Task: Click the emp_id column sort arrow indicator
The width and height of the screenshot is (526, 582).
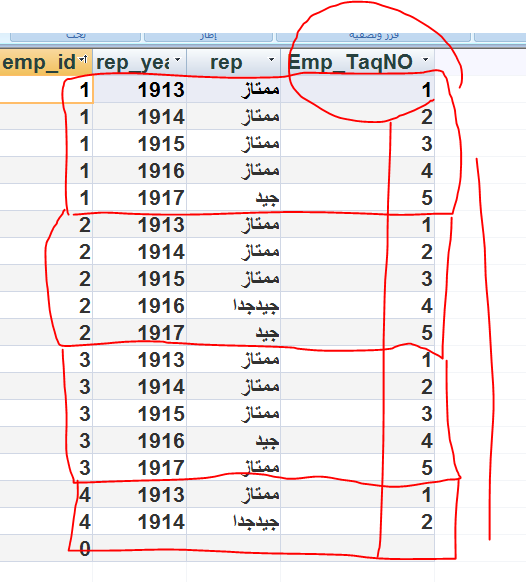Action: (x=84, y=59)
